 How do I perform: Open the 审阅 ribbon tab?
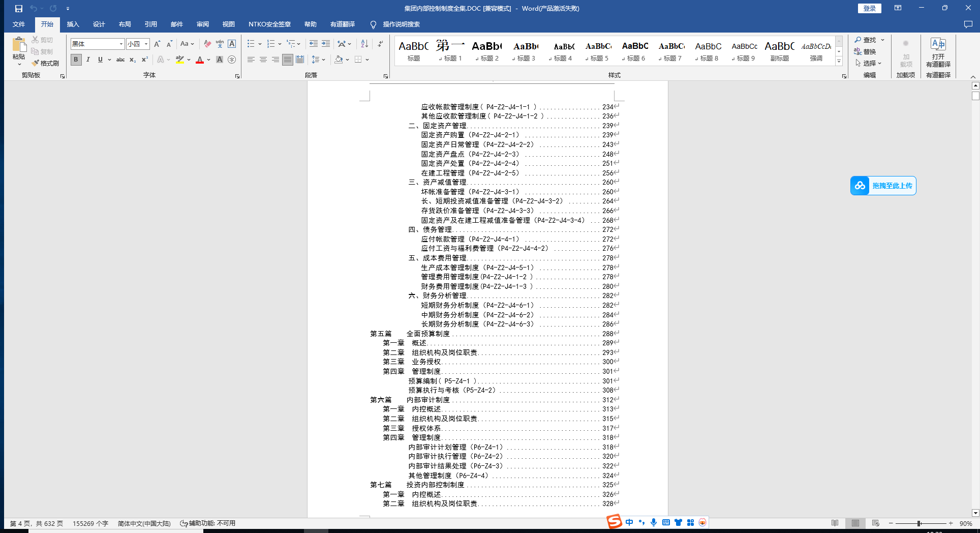click(203, 24)
